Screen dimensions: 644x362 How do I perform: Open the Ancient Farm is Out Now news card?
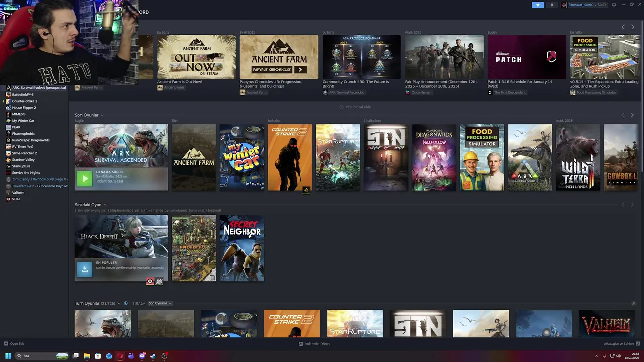click(x=197, y=57)
